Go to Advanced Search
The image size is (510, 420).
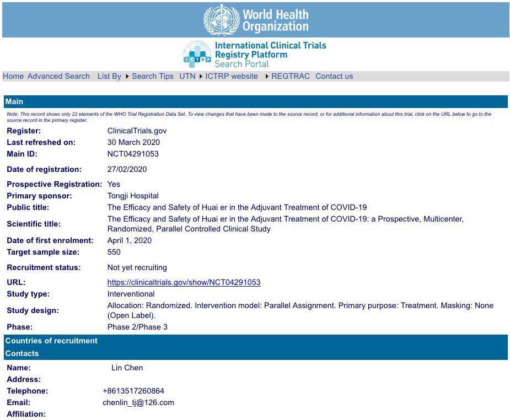point(58,76)
